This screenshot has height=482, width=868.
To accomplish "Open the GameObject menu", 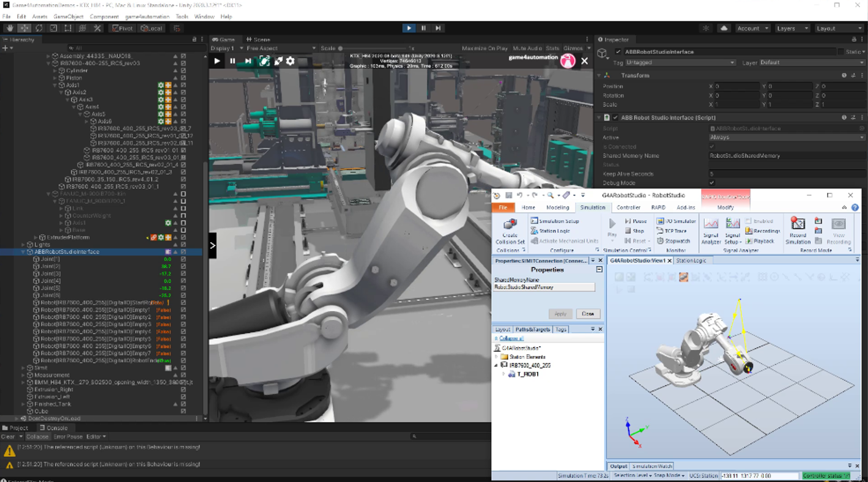I will [69, 17].
